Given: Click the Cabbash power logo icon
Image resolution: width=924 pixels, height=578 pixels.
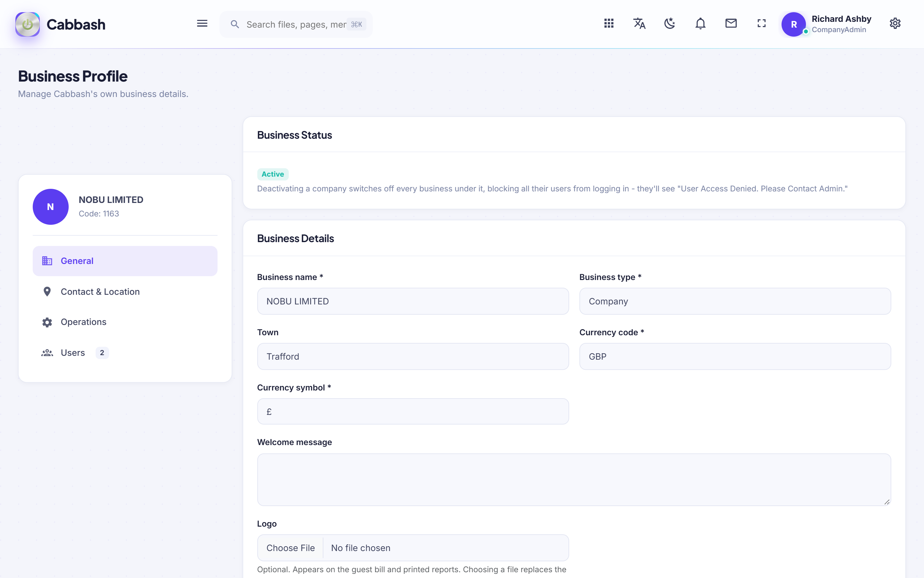Looking at the screenshot, I should (28, 24).
